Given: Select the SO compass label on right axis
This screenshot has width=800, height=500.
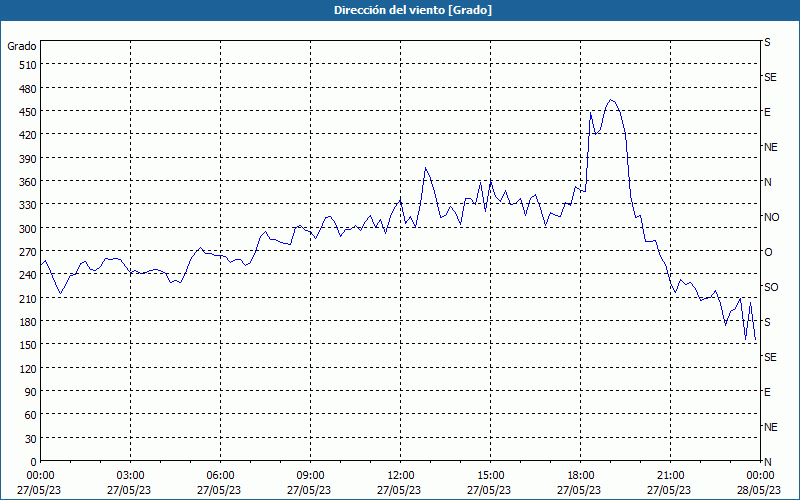Looking at the screenshot, I should tap(771, 287).
